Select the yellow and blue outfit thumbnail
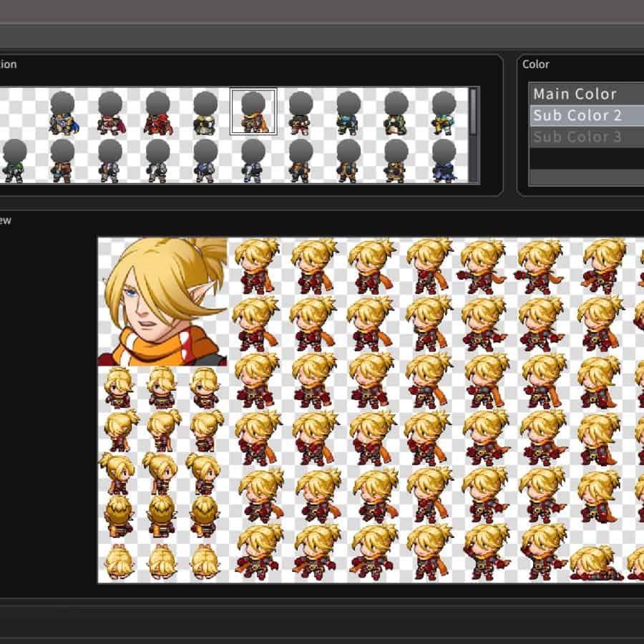644x644 pixels. [444, 114]
